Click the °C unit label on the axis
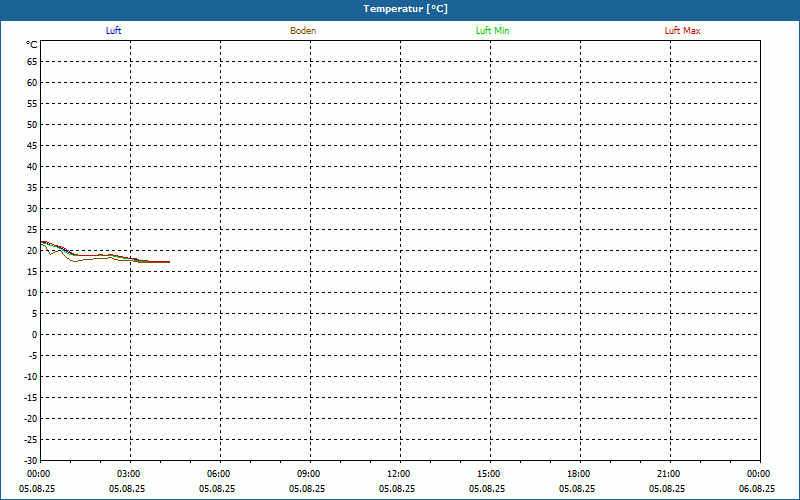Screen dimensions: 800x500 32,45
